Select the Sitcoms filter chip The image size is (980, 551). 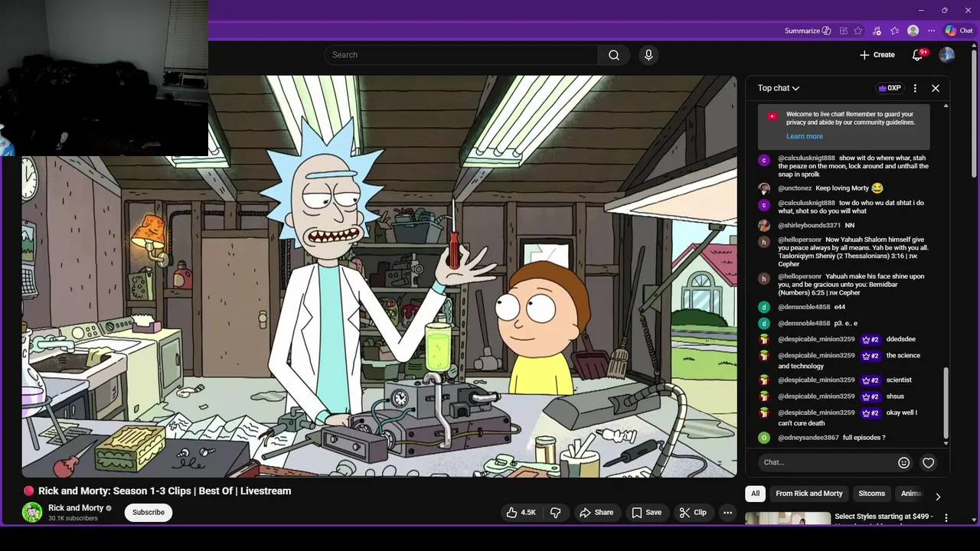coord(871,494)
